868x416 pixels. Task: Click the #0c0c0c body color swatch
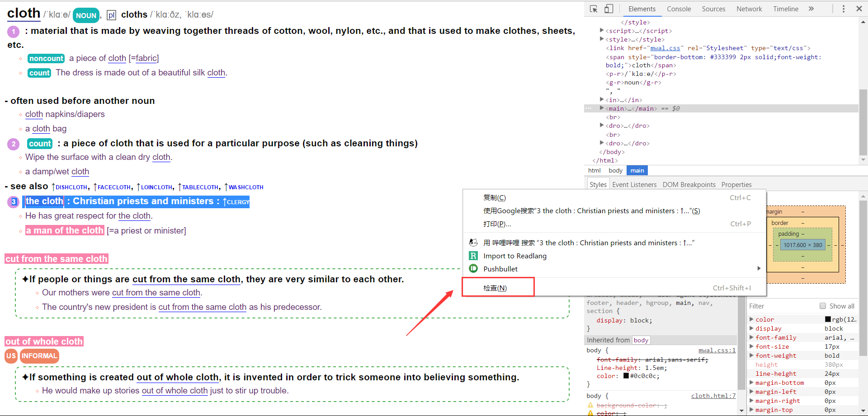(626, 376)
